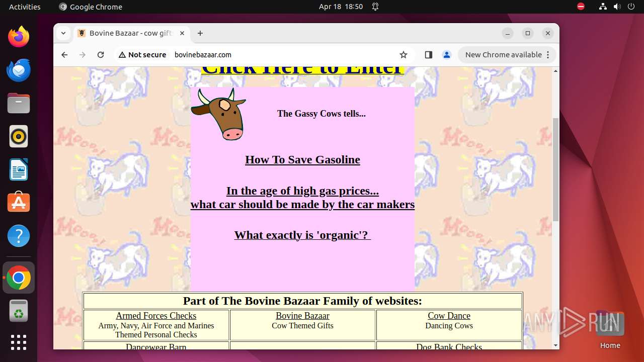Go back with Chrome's back arrow

[x=64, y=55]
